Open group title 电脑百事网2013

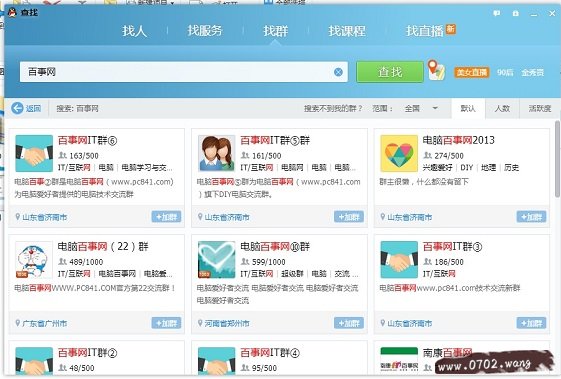point(458,140)
